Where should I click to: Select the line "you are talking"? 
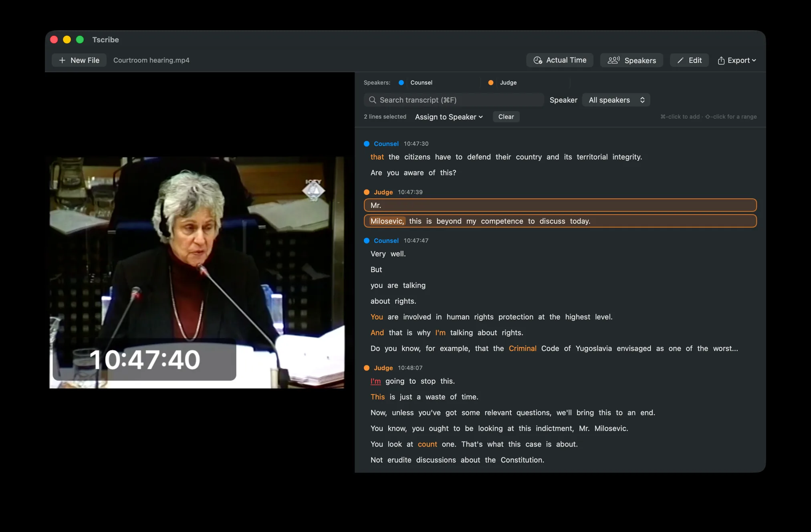pos(398,285)
